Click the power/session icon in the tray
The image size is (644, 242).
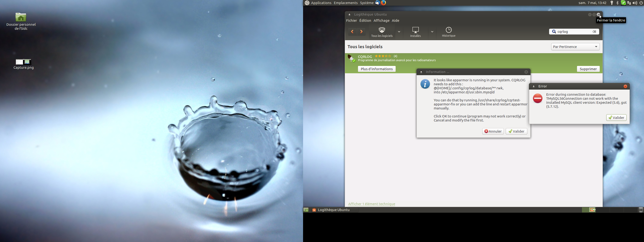point(641,3)
